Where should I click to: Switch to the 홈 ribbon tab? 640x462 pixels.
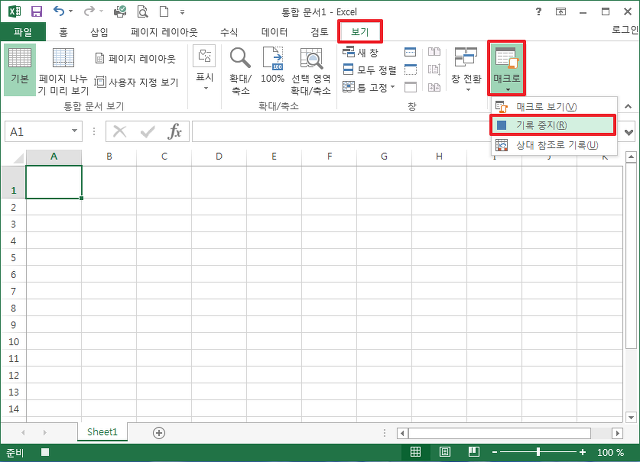63,32
